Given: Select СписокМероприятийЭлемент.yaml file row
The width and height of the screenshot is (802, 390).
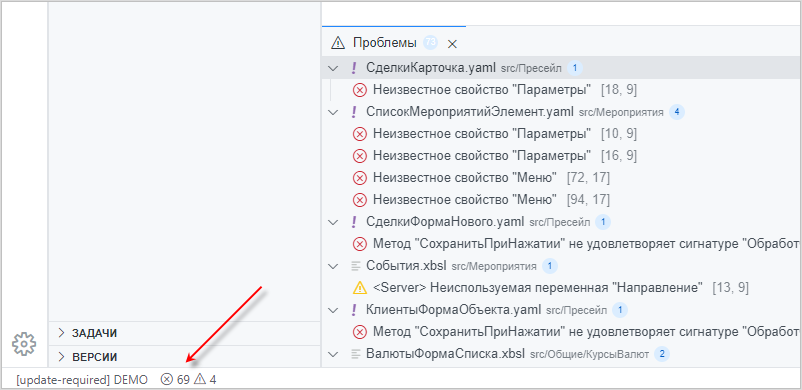Looking at the screenshot, I should coord(561,112).
